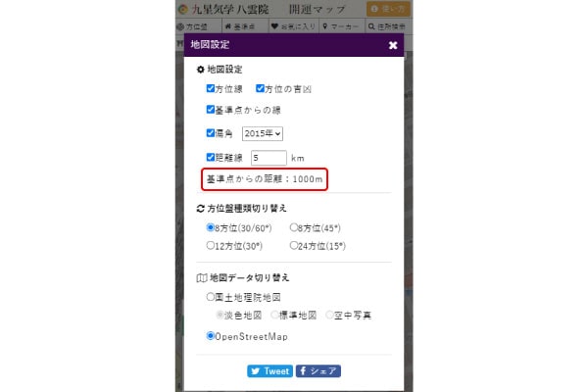This screenshot has width=588, height=392.
Task: Select 8方位(30/60°) radio option
Action: click(x=211, y=227)
